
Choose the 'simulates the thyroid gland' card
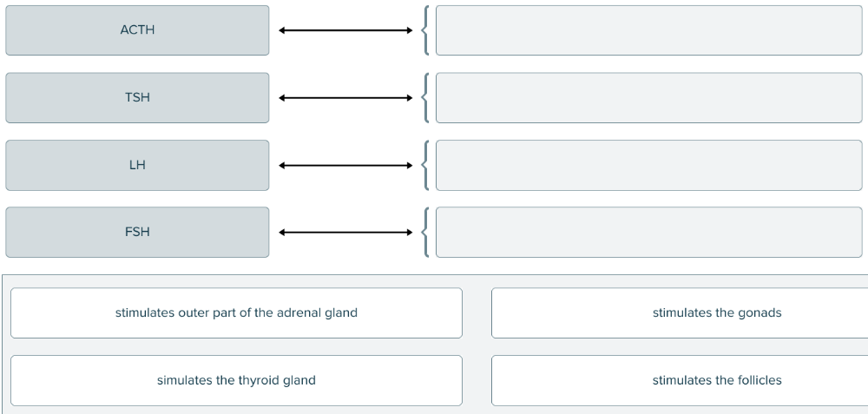(236, 380)
